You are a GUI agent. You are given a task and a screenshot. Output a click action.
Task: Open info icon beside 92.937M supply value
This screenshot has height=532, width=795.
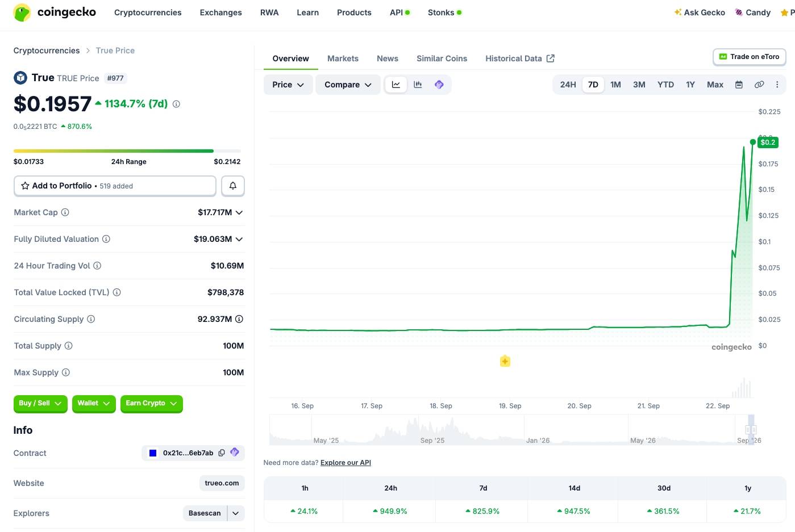click(x=239, y=319)
